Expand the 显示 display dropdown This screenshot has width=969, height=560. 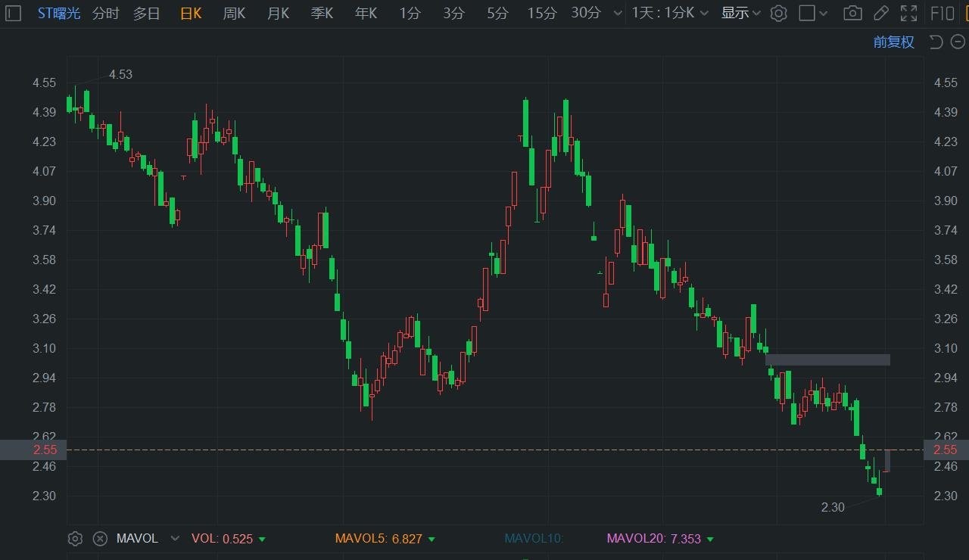(740, 13)
